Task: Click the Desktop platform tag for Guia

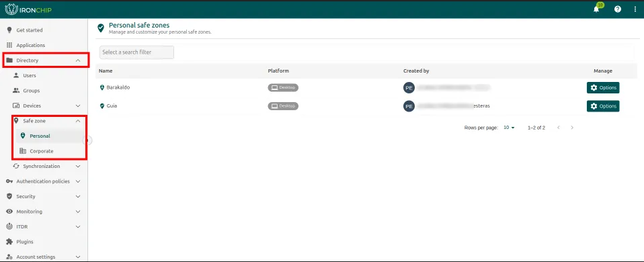Action: click(283, 106)
